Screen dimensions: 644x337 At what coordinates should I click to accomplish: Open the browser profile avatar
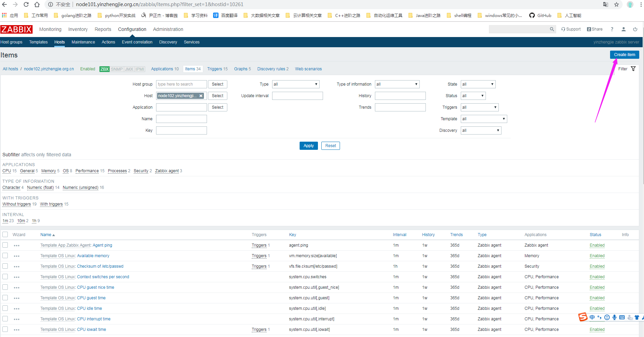(630, 4)
